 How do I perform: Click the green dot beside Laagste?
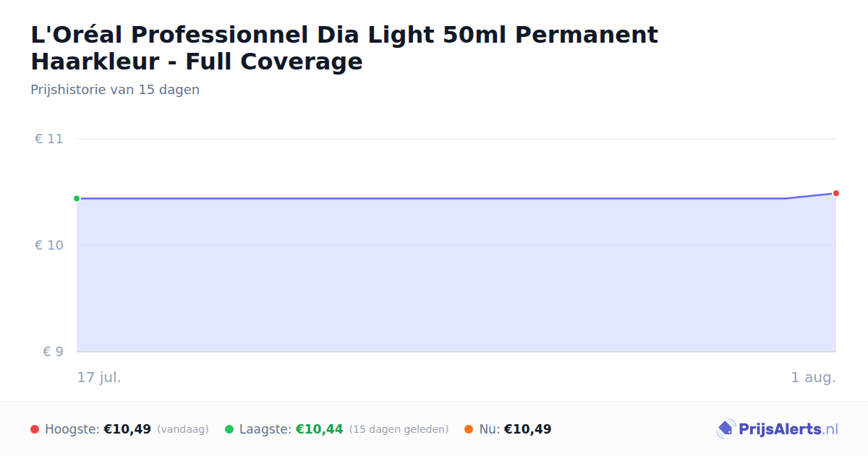(x=229, y=429)
